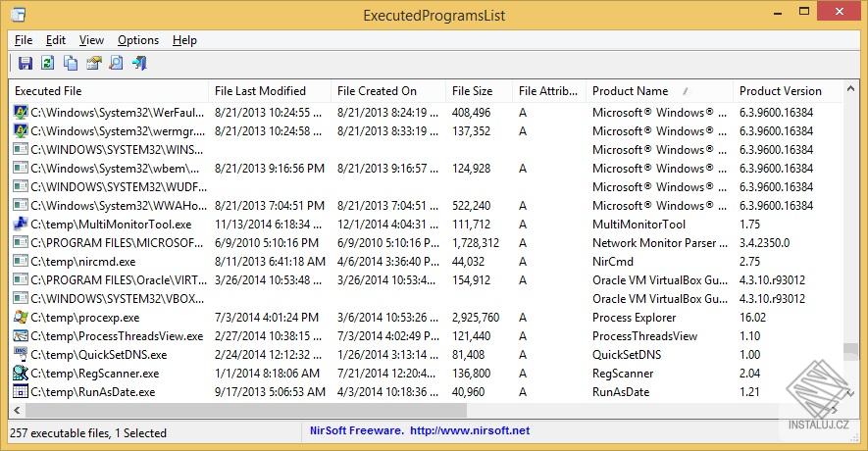Click the 257 executable files status text

point(88,433)
